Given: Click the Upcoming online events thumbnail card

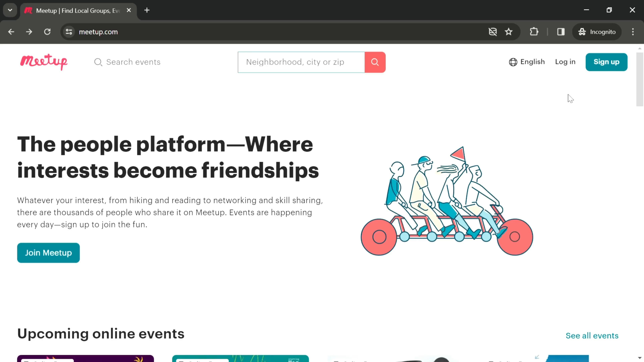Looking at the screenshot, I should point(86,359).
